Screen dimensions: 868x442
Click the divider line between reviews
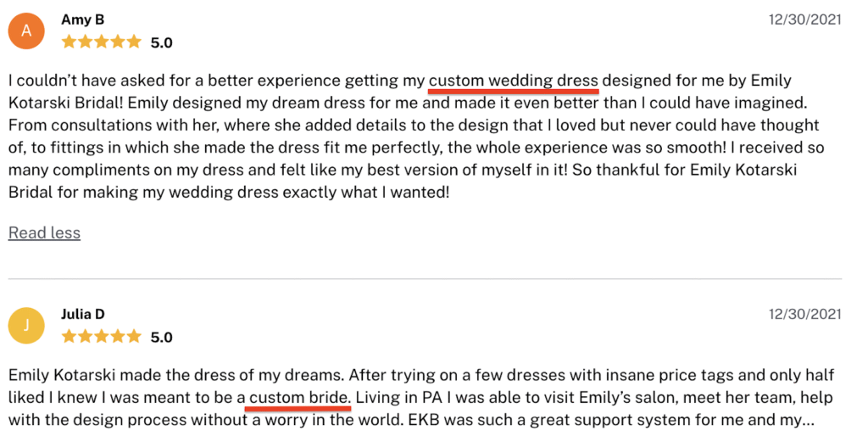pos(426,279)
